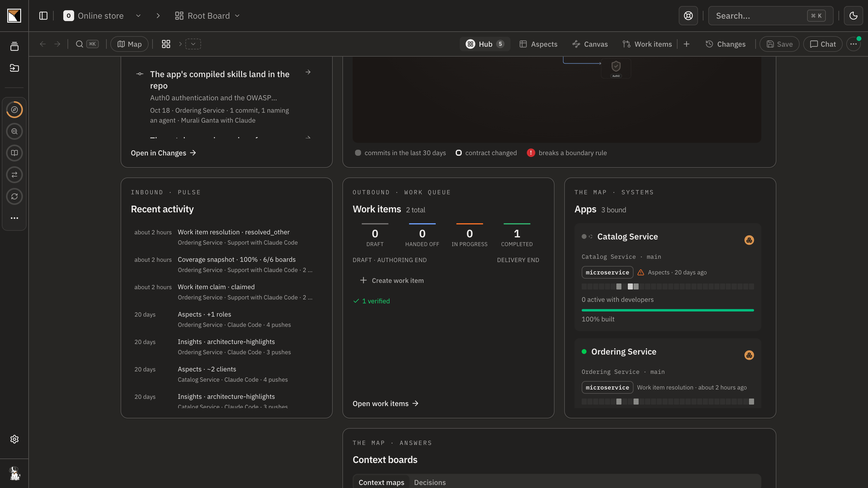Viewport: 868px width, 488px height.
Task: Open the Chat panel
Action: coord(822,44)
